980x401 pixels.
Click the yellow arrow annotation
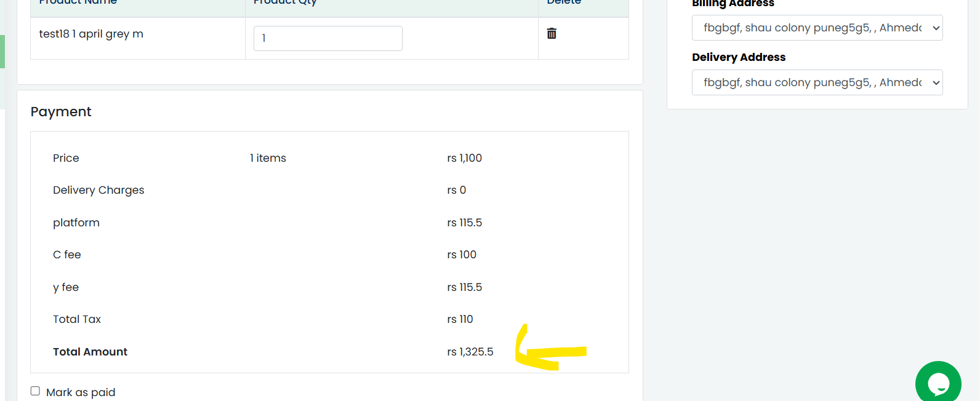click(550, 349)
